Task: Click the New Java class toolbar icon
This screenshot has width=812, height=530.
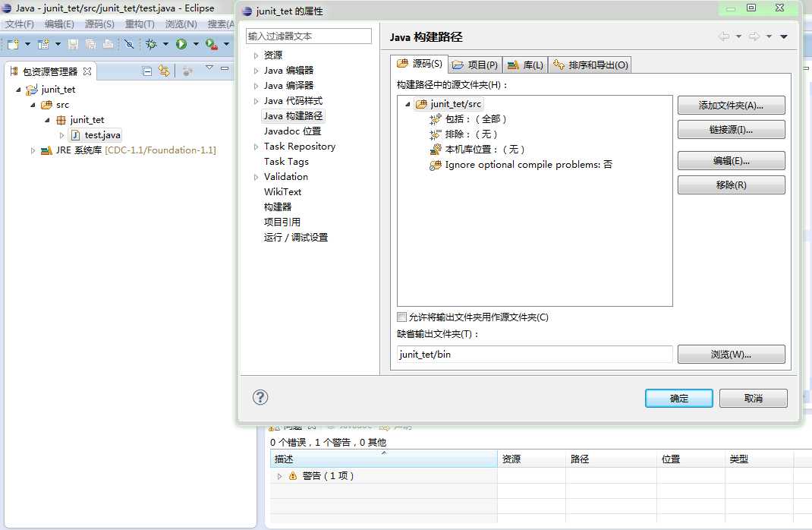Action: 43,44
